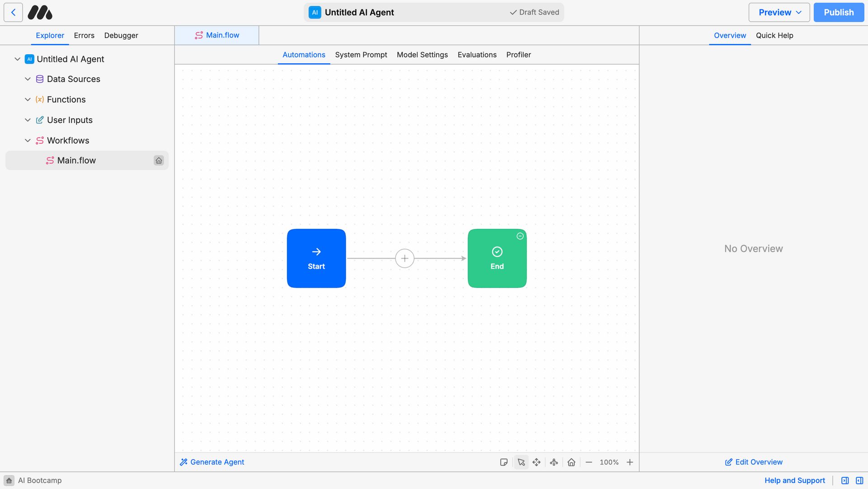This screenshot has height=489, width=868.
Task: Click the back arrow button
Action: coord(13,12)
